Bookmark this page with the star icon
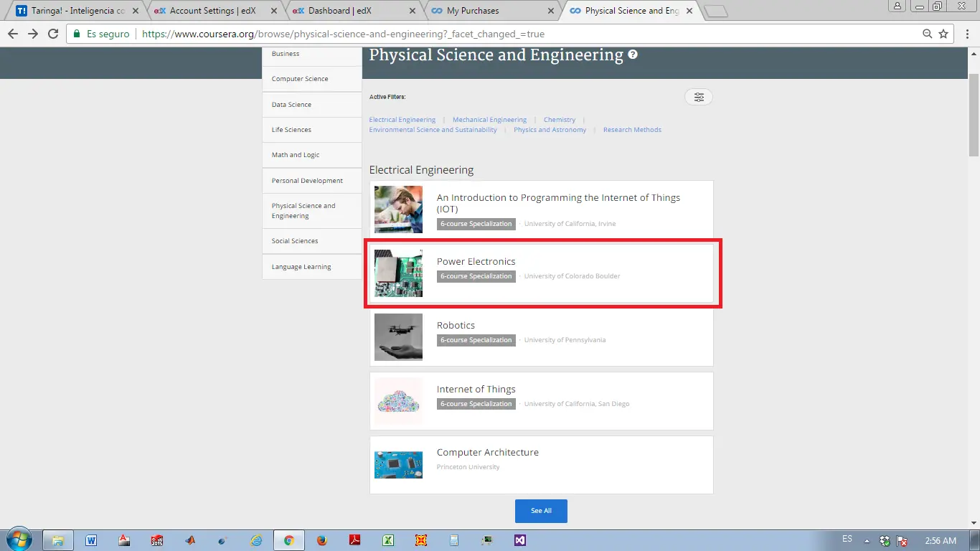Image resolution: width=980 pixels, height=551 pixels. click(943, 34)
